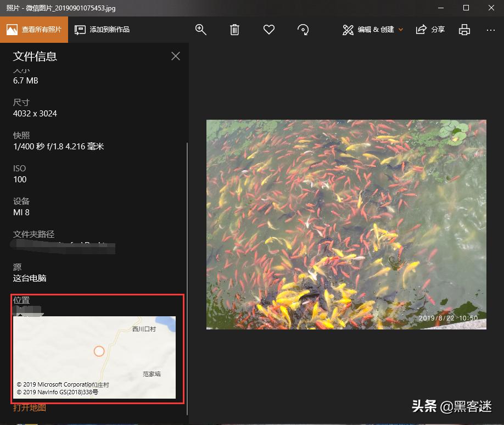
Task: Click the location map thumbnail
Action: point(94,357)
